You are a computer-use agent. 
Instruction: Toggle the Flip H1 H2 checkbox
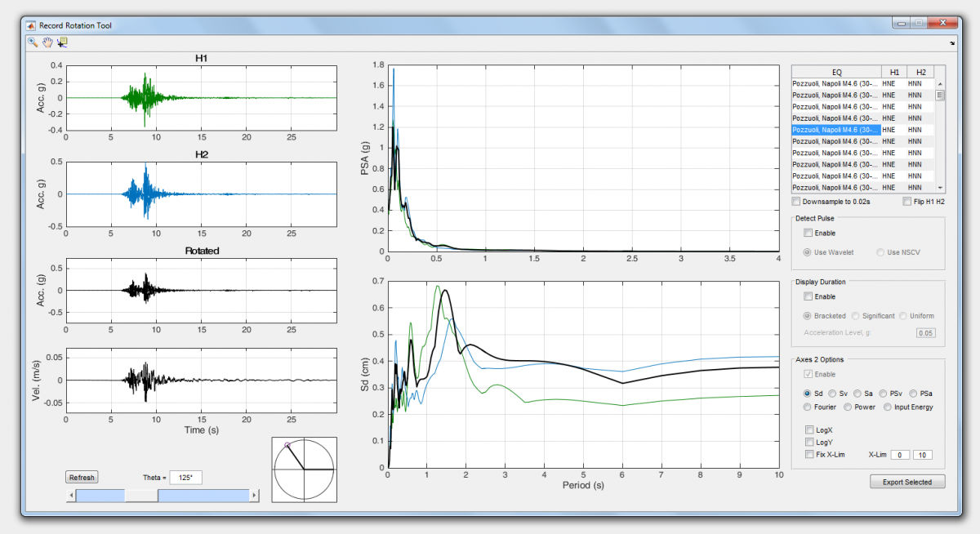[907, 202]
